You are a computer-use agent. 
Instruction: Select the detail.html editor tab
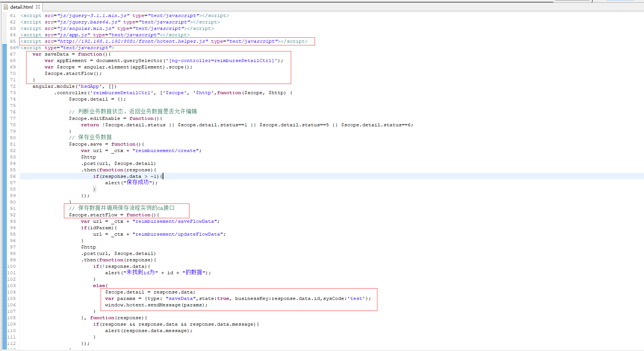(x=22, y=7)
